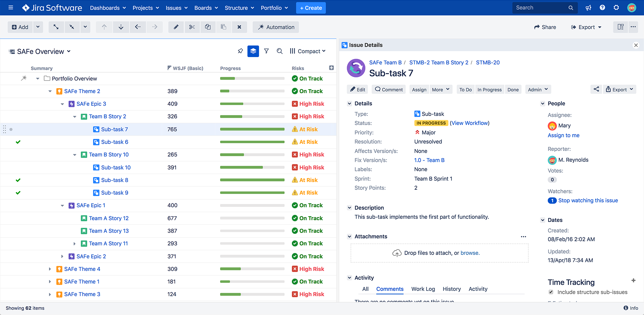Open the sidebar layout icon near Export
The image size is (644, 315).
(x=620, y=27)
